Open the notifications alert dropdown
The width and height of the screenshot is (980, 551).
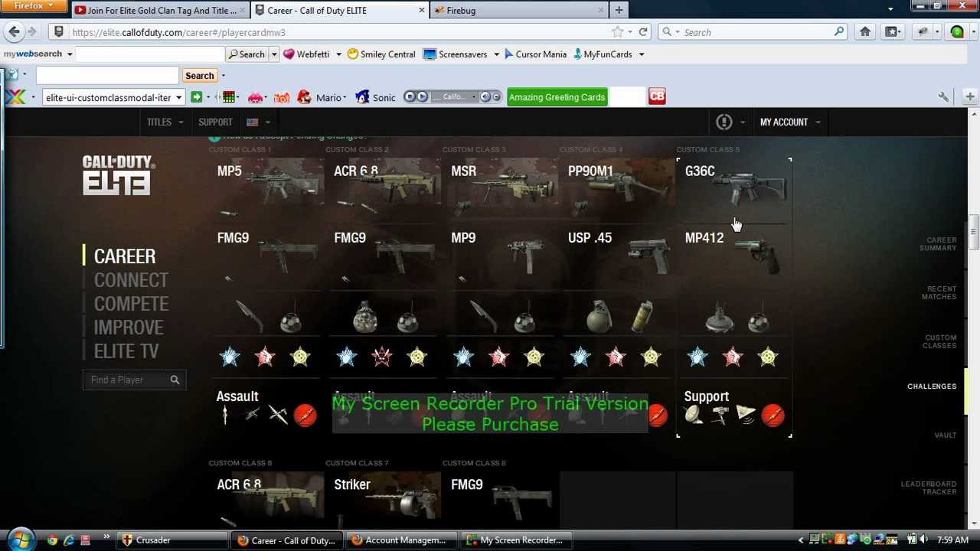tap(730, 122)
